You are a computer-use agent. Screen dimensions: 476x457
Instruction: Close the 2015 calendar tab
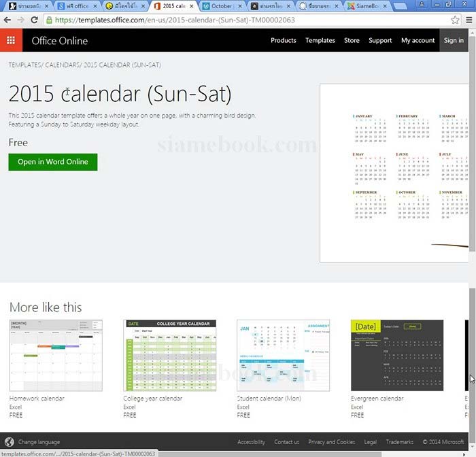[x=192, y=6]
